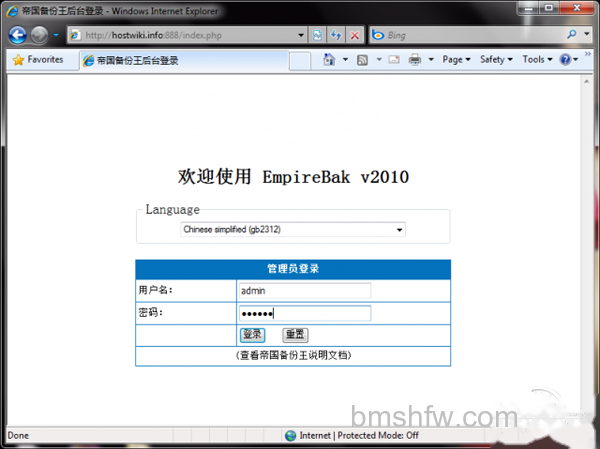The width and height of the screenshot is (600, 449).
Task: Expand the command bar overflow chevron
Action: (588, 54)
